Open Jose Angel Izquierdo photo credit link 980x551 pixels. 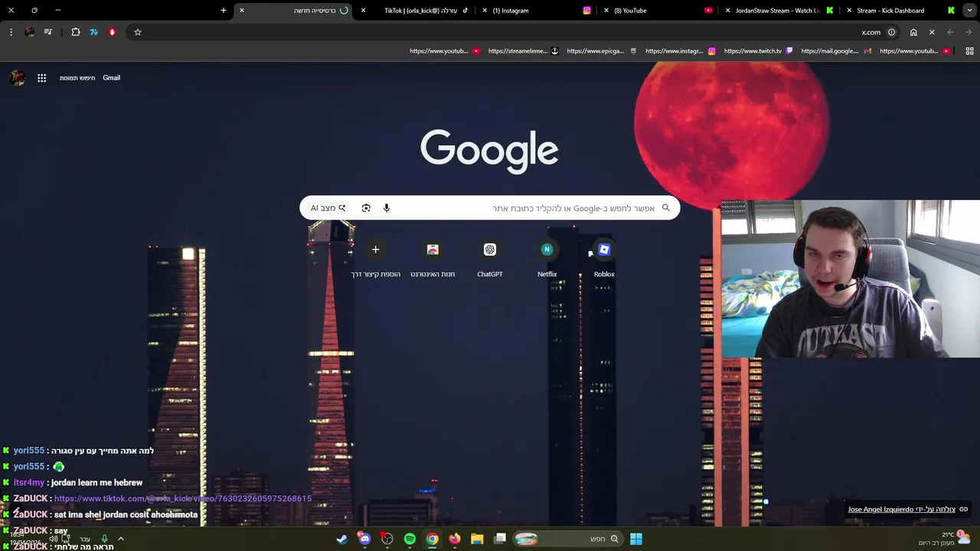pyautogui.click(x=908, y=510)
